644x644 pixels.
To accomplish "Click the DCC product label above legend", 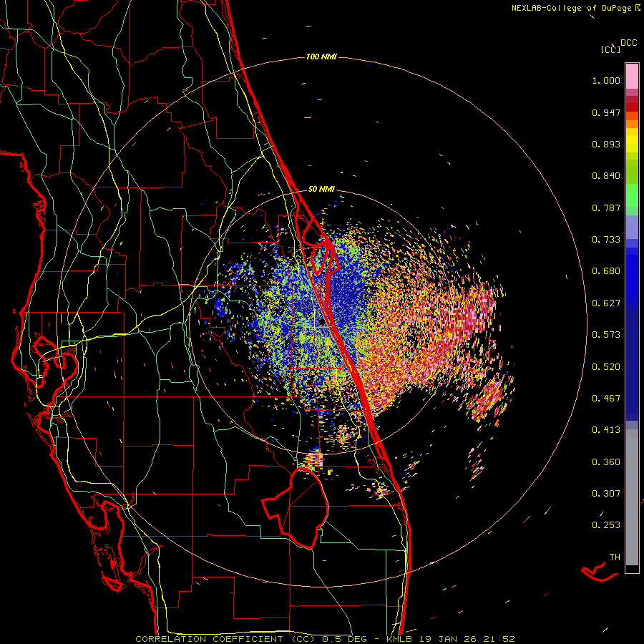I will 629,43.
